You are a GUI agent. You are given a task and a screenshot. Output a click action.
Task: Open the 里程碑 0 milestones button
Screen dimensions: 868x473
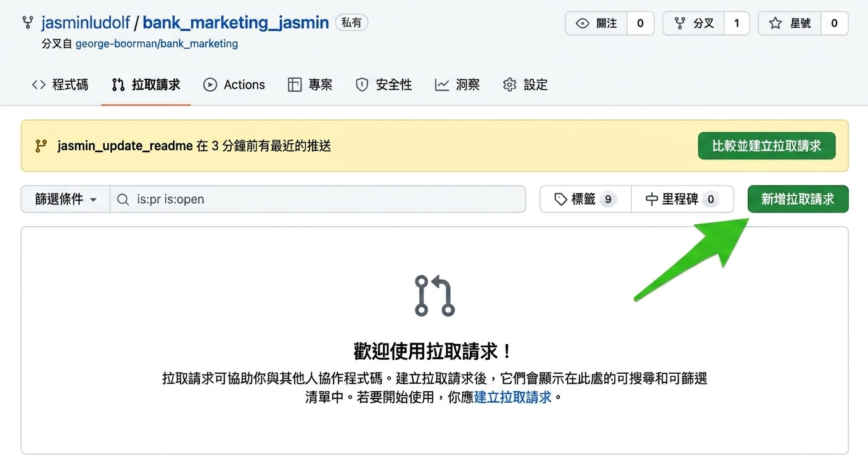[682, 199]
